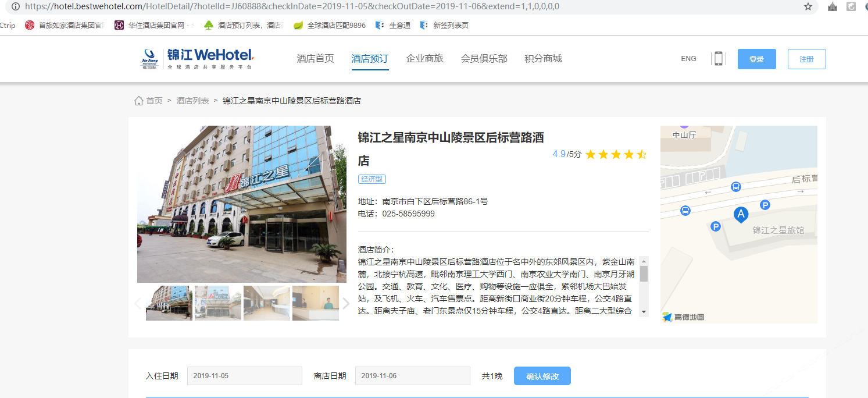Screen dimensions: 868x398
Task: Open the 入住日期 check-in date field
Action: [x=245, y=376]
